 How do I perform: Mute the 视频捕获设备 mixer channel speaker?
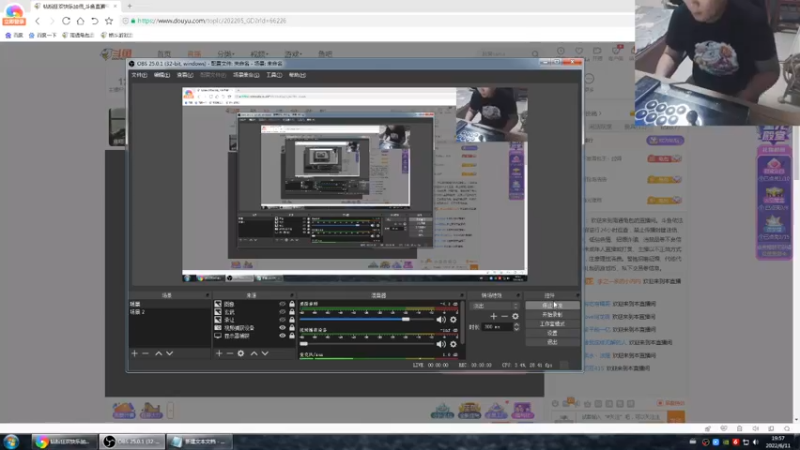point(441,344)
